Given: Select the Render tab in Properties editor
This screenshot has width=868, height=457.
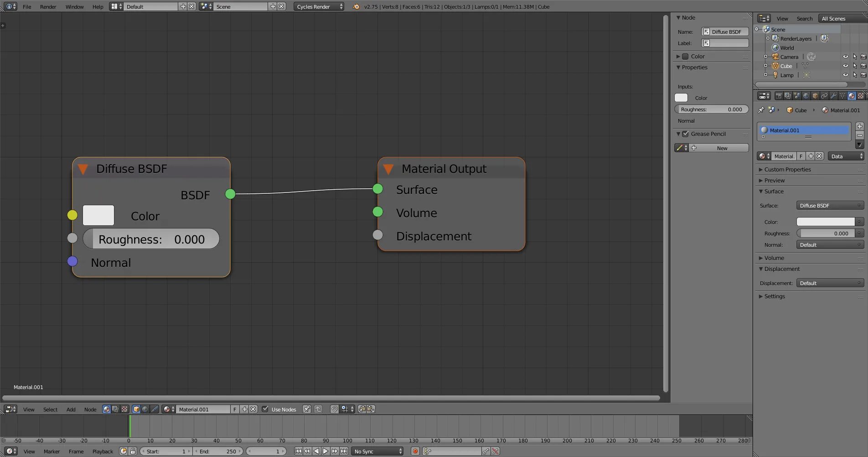Looking at the screenshot, I should [x=779, y=96].
